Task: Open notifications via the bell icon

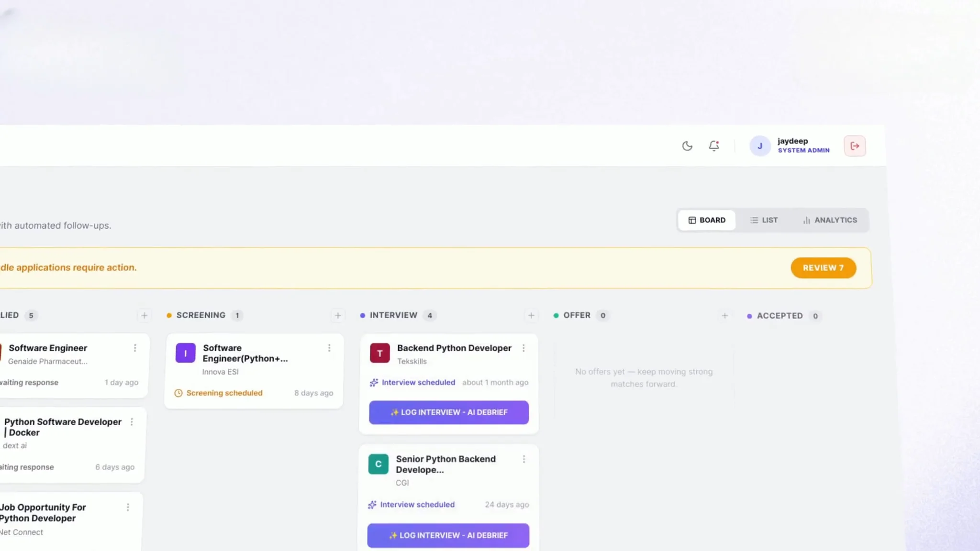Action: 714,146
